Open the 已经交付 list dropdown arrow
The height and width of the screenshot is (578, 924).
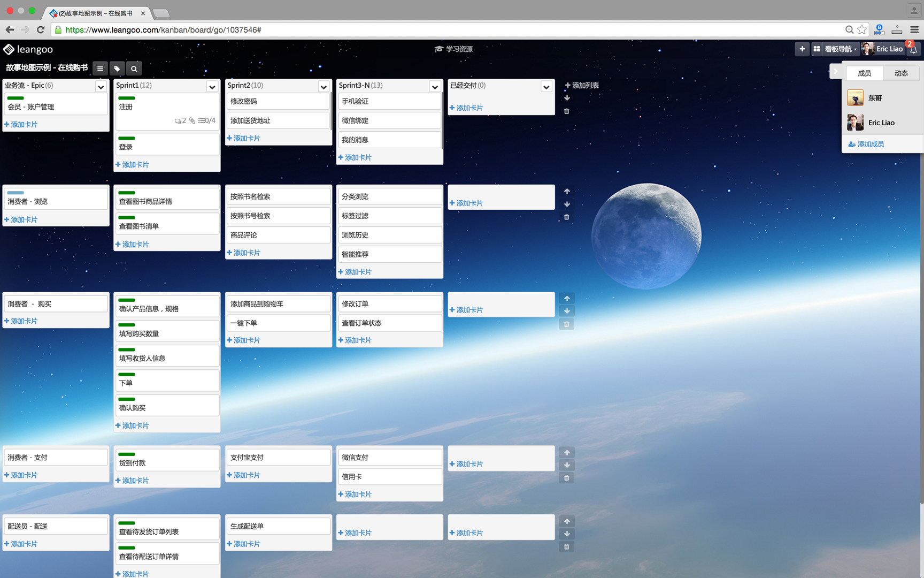(546, 87)
